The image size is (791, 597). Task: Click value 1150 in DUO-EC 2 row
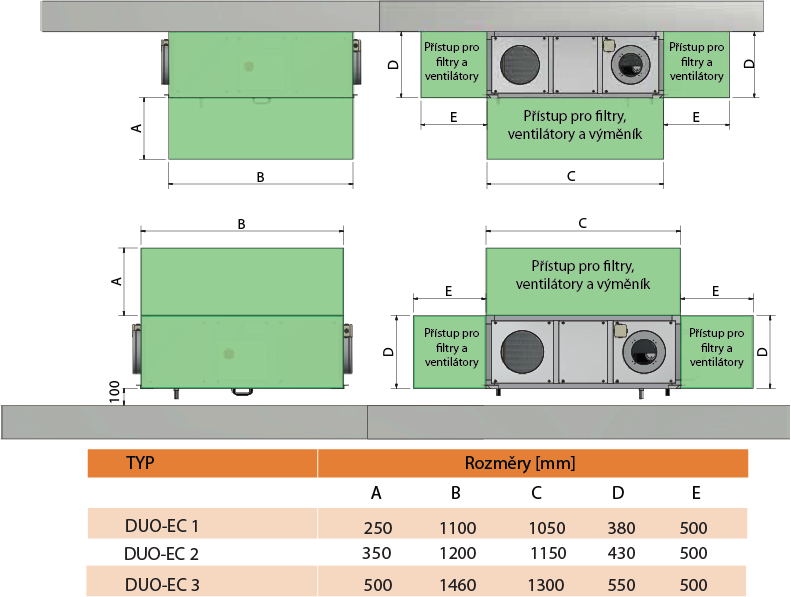[x=548, y=553]
